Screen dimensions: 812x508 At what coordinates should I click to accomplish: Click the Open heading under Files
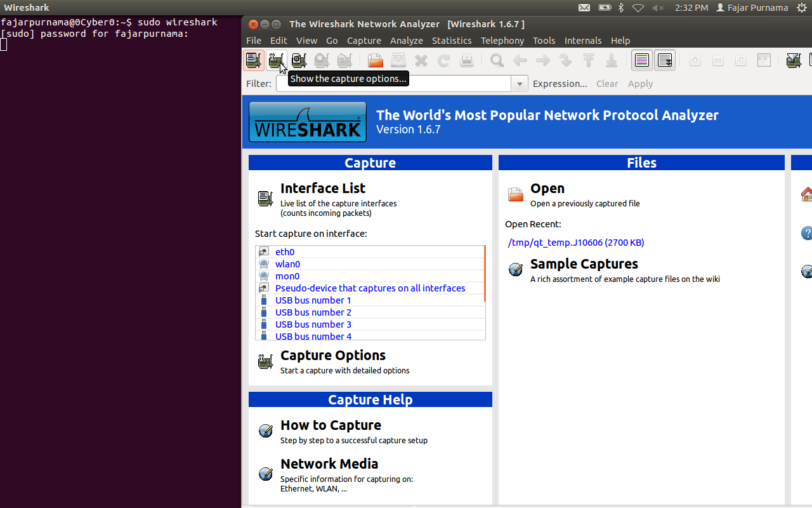point(547,188)
